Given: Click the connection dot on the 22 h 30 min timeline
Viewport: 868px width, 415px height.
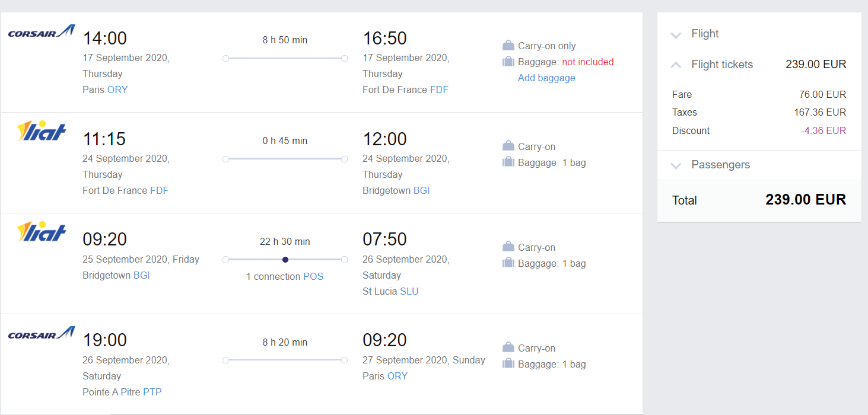Looking at the screenshot, I should click(285, 260).
